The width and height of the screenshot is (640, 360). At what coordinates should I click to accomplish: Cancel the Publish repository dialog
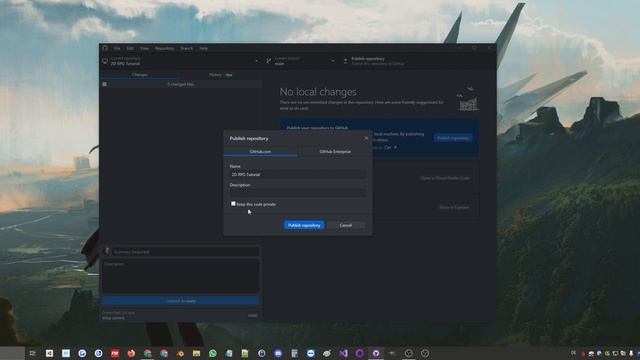pos(346,225)
